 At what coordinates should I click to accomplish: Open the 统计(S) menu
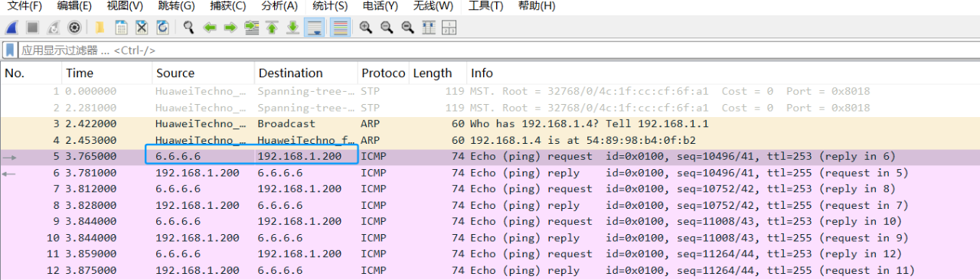click(330, 6)
